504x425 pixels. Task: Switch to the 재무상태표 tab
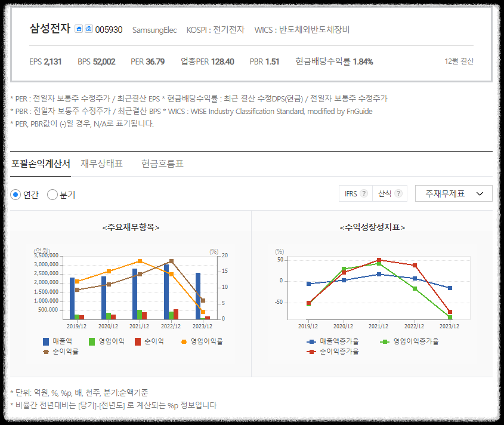tap(101, 164)
